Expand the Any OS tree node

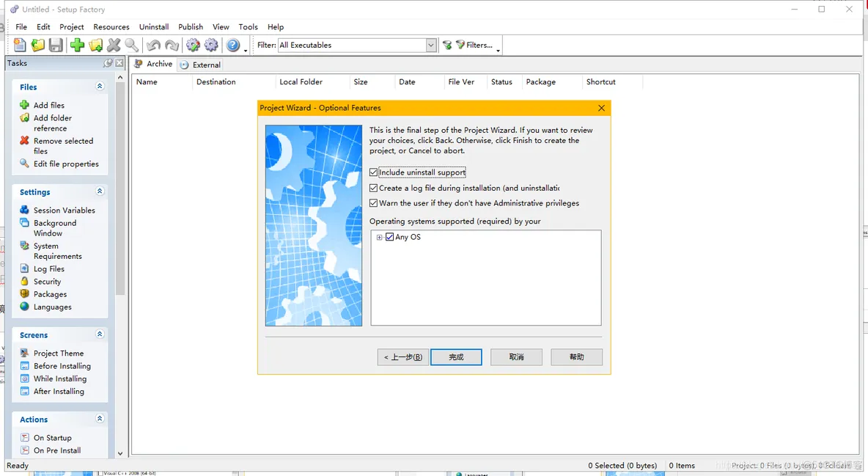tap(380, 237)
